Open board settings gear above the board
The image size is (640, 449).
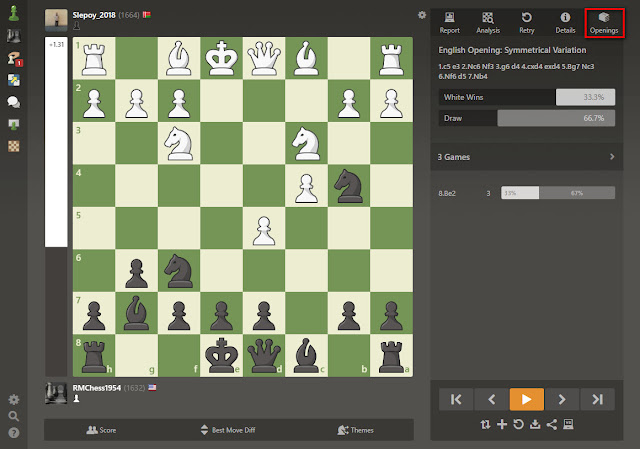[x=422, y=15]
